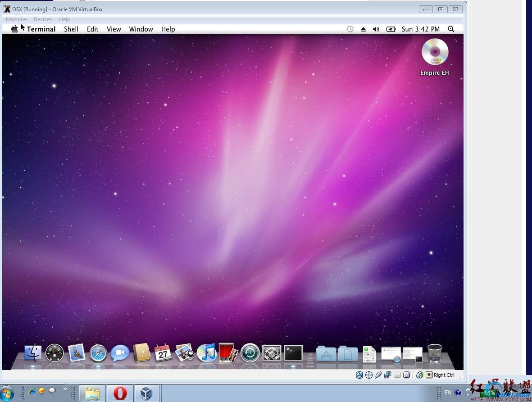Viewport: 532px width, 402px height.
Task: Click the Right Ctrl host key indicator
Action: [440, 375]
